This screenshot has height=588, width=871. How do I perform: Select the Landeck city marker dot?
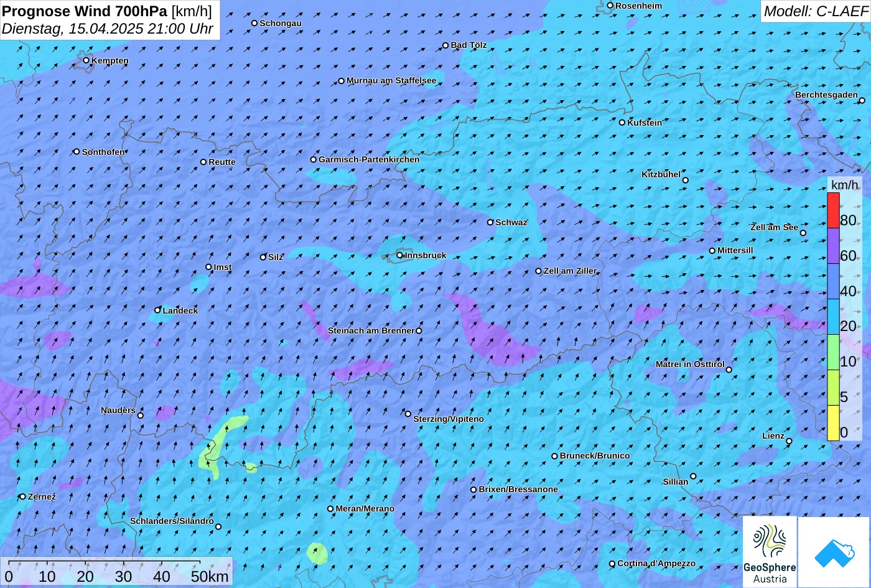[157, 310]
